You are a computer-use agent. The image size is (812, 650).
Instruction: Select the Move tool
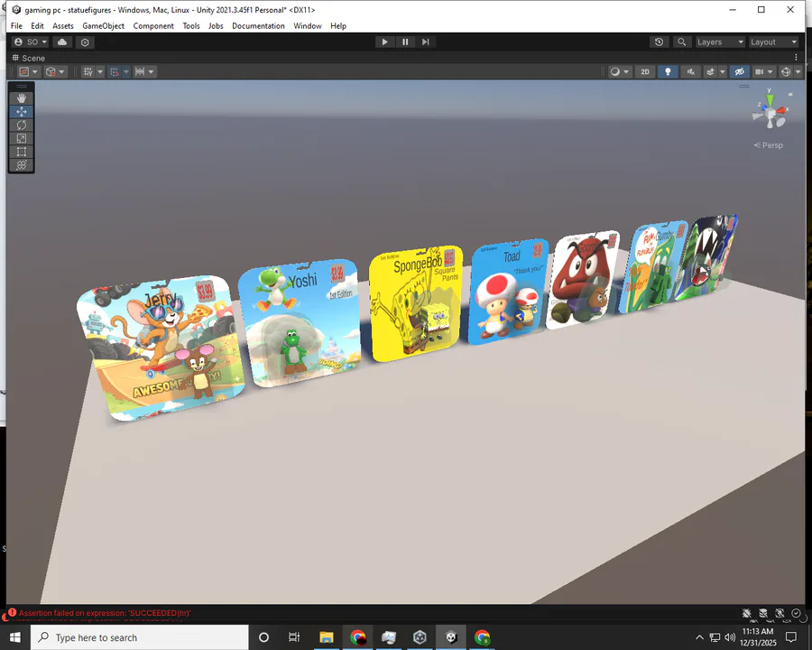[x=22, y=111]
